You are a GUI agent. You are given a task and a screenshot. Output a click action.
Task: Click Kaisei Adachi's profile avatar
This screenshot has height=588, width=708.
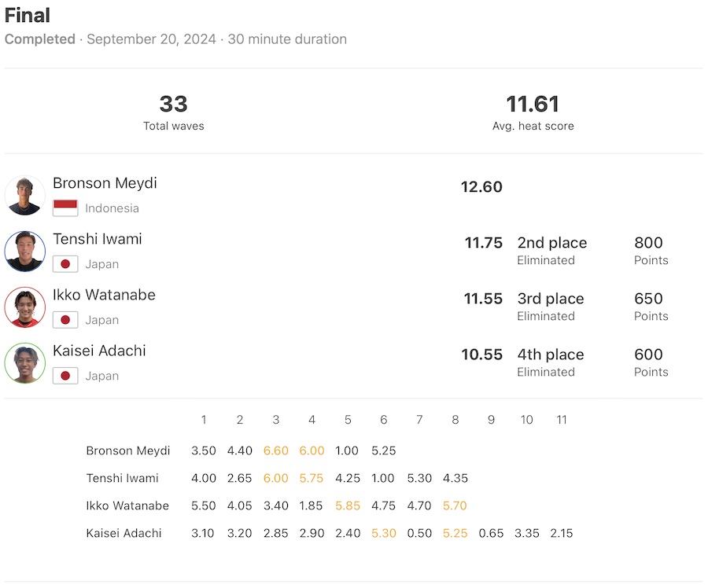(x=25, y=363)
